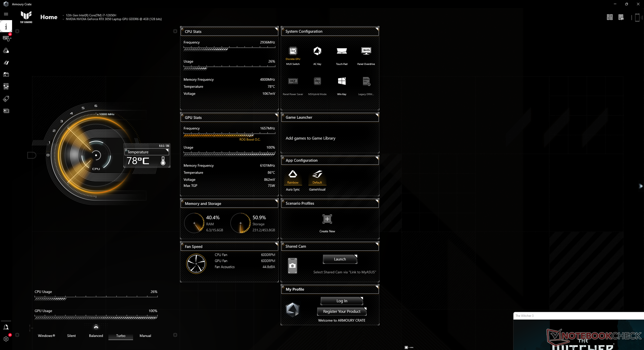Expand the GPU Stats panel corner arrow
The height and width of the screenshot is (350, 644).
tap(276, 115)
